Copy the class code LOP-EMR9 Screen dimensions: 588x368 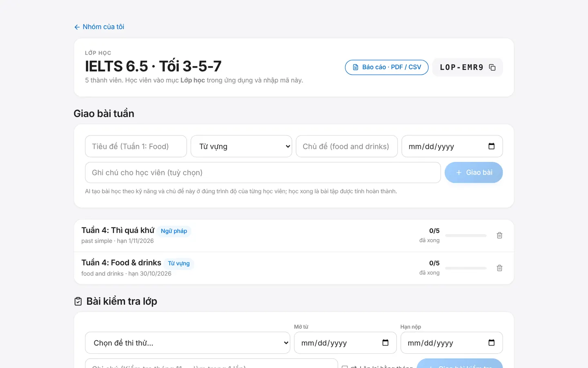click(492, 67)
